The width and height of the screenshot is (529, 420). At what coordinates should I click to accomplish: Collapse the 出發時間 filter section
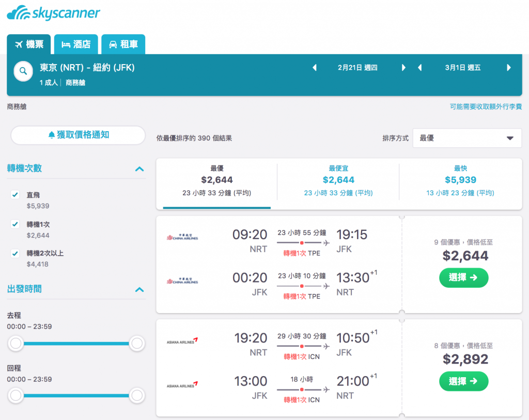point(139,289)
